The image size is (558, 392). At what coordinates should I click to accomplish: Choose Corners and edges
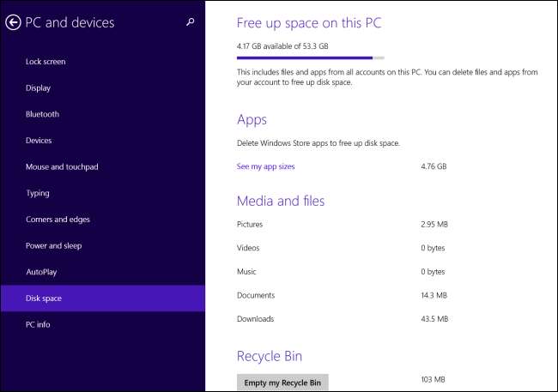pyautogui.click(x=58, y=220)
